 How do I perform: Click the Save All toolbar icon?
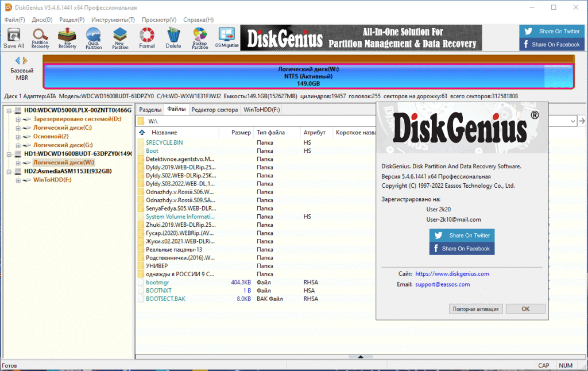point(14,38)
